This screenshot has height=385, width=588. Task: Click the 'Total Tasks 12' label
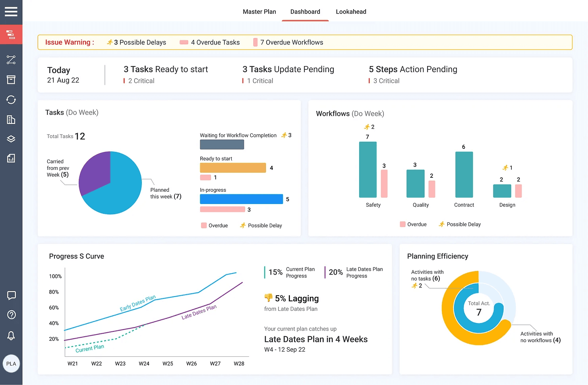coord(66,136)
